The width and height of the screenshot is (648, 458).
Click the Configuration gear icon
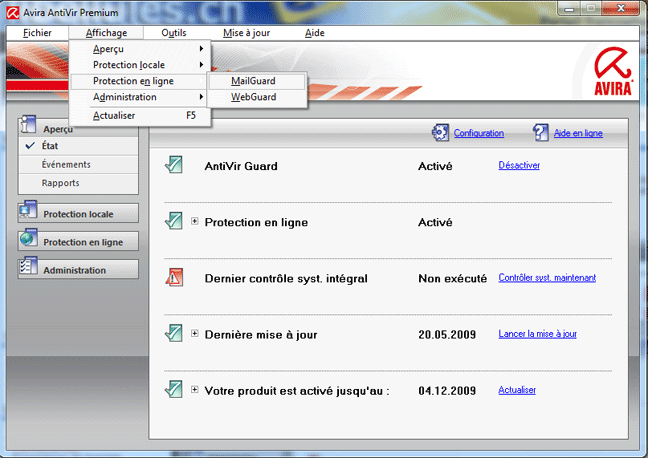(440, 133)
